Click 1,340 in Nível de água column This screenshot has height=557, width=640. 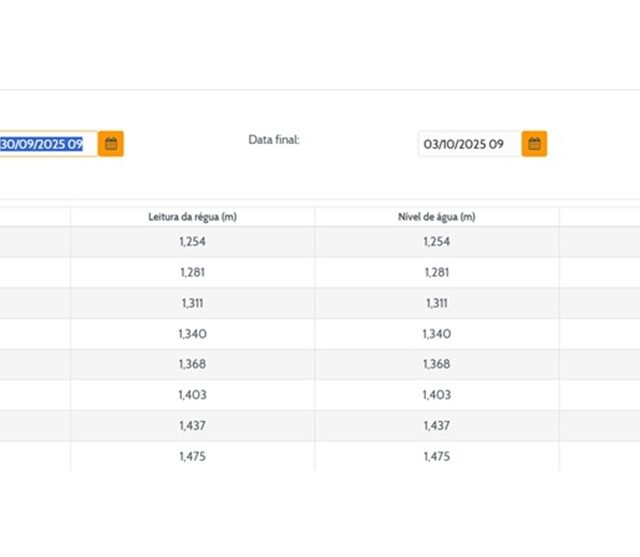point(436,334)
